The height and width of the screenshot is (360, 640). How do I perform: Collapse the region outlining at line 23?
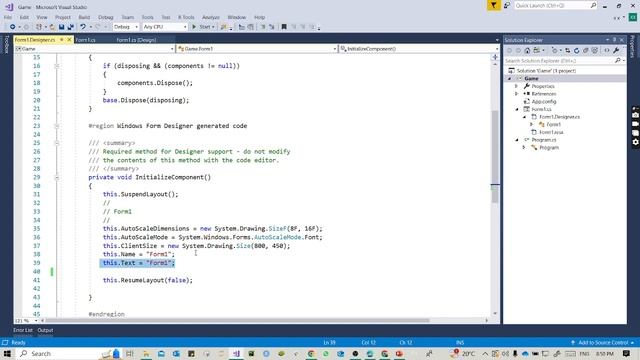57,126
